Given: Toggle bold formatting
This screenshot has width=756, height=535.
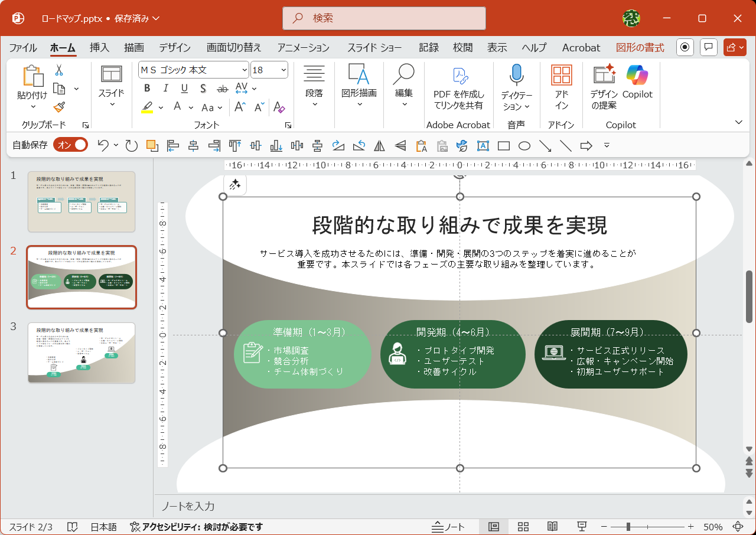Looking at the screenshot, I should tap(146, 88).
